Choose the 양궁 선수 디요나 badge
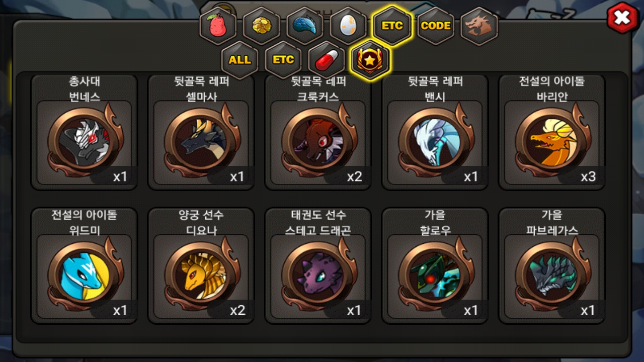644x362 pixels. tap(201, 265)
